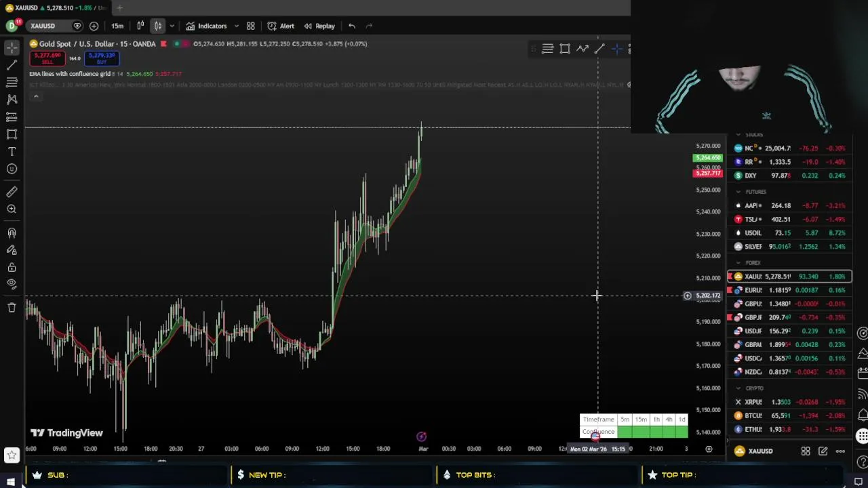Start bar Replay mode

319,26
